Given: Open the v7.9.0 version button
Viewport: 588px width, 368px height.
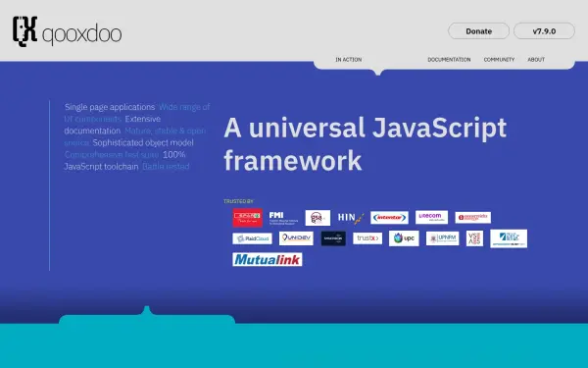Looking at the screenshot, I should point(544,31).
